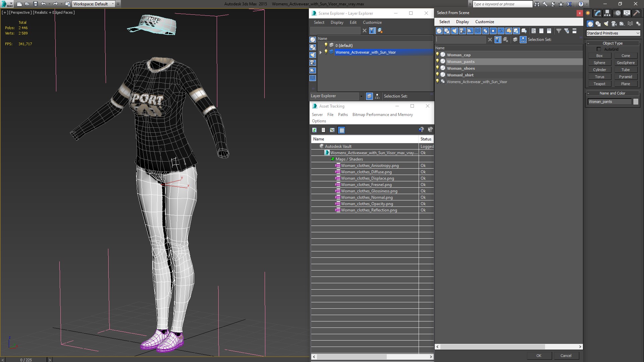Screen dimensions: 644x362
Task: Open Utilities tab in command panel
Action: click(x=636, y=13)
